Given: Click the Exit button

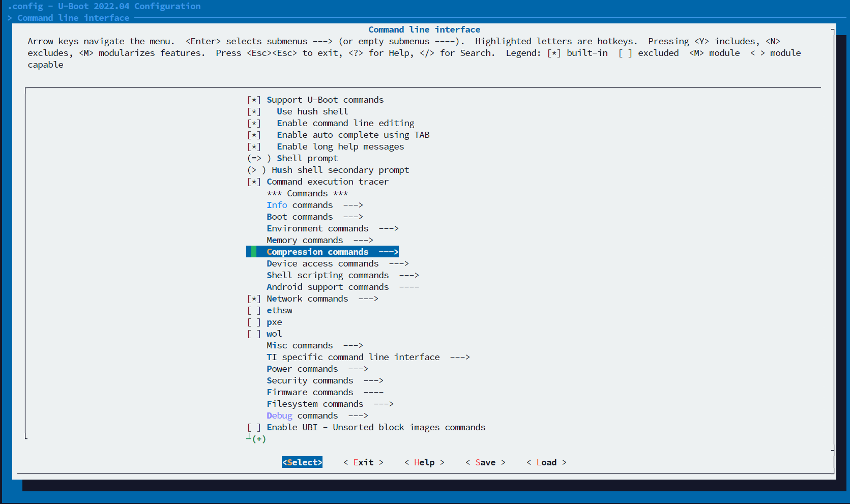Looking at the screenshot, I should point(363,462).
